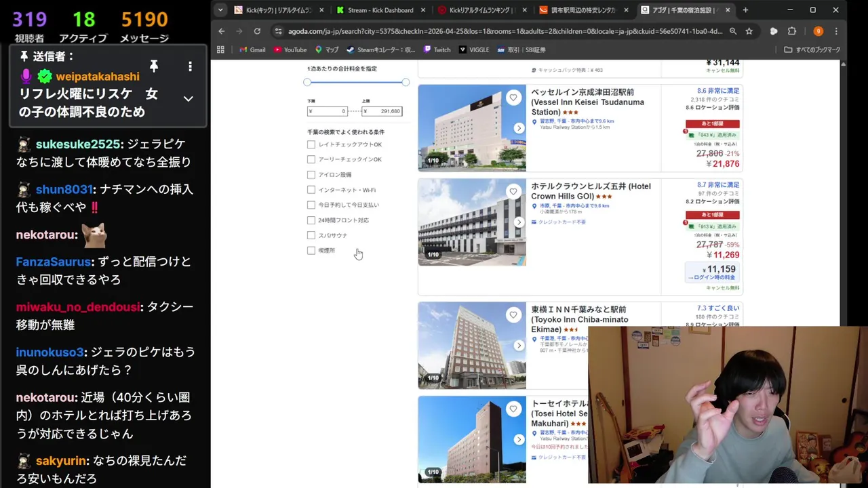Show next photo of Toyoko Inn Chiba-minato
Screen dimensions: 868x488
(x=519, y=346)
